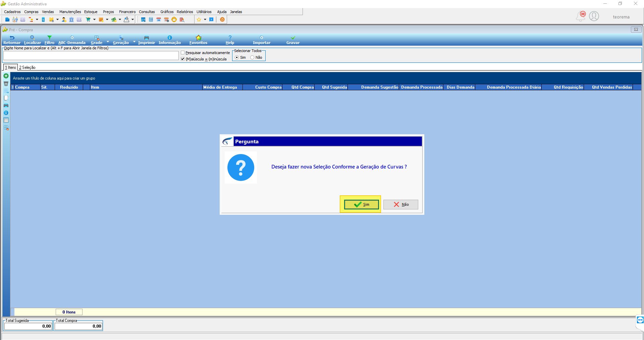Open the dropdown arrow beside the shopping cart icon

(94, 20)
